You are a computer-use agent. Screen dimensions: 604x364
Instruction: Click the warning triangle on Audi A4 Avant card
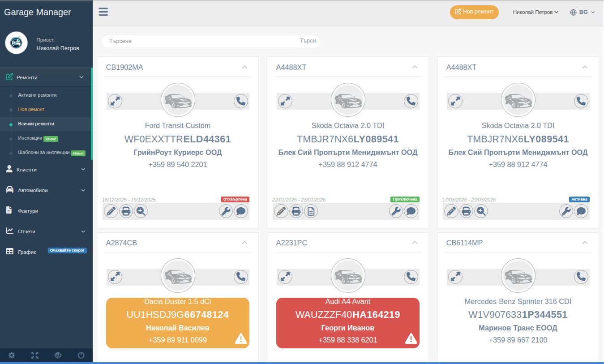(411, 338)
